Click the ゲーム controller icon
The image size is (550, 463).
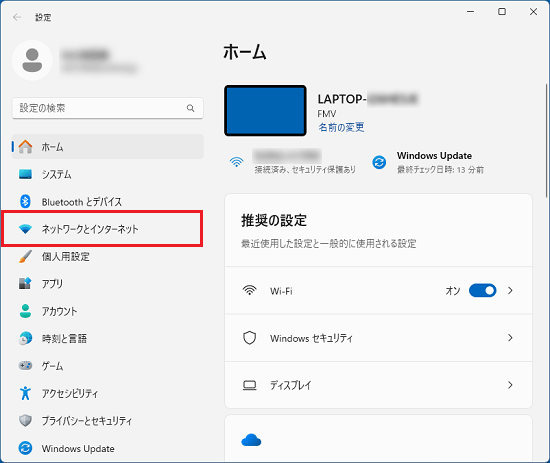[x=25, y=365]
